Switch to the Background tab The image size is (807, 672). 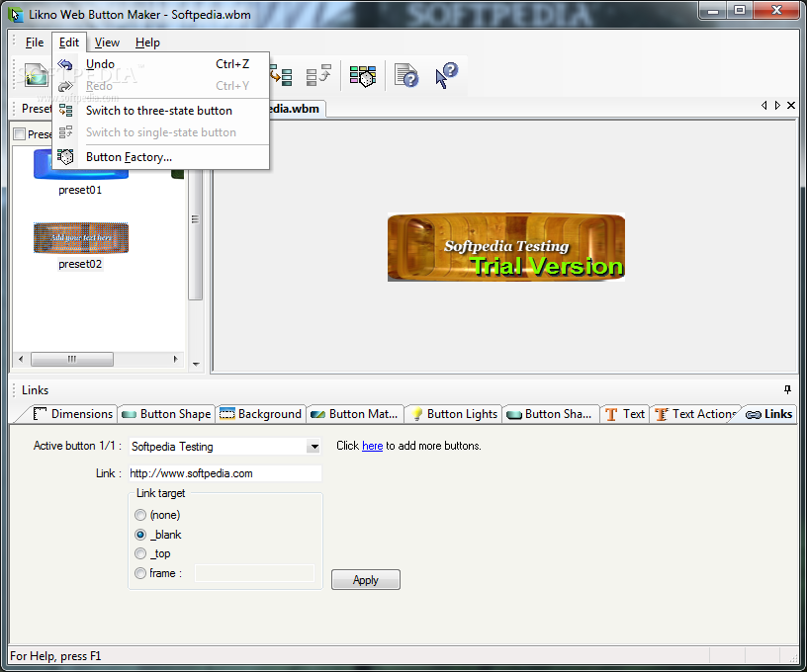(260, 414)
